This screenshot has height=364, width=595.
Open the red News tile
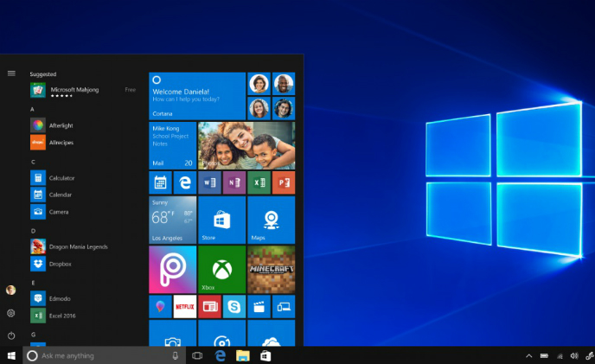pyautogui.click(x=209, y=307)
